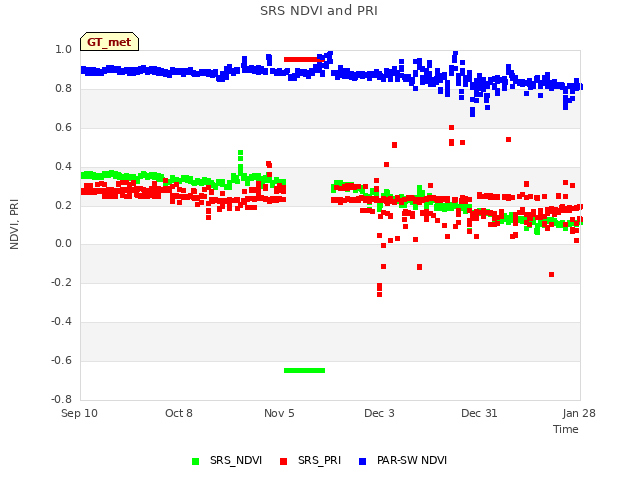
Task: Toggle the SRS_PRI legend entry
Action: click(311, 460)
